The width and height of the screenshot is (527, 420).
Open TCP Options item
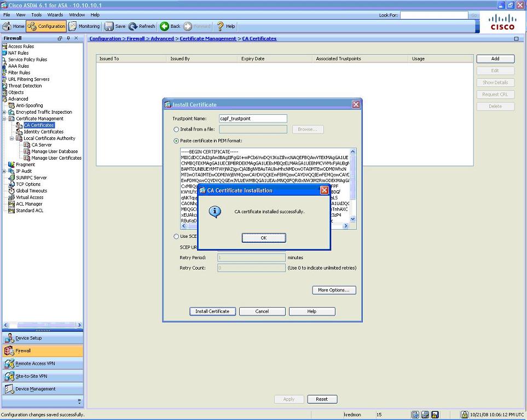click(28, 184)
